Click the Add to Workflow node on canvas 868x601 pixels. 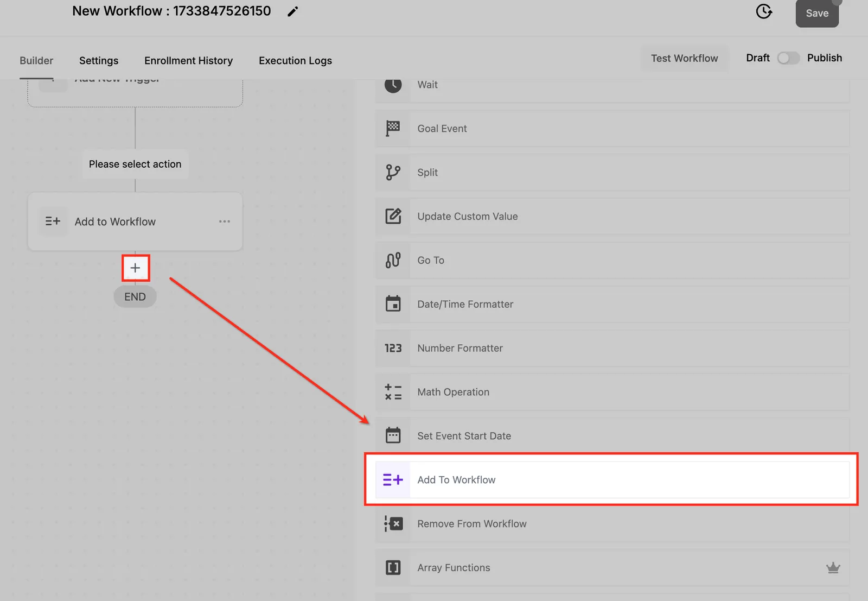(x=135, y=222)
